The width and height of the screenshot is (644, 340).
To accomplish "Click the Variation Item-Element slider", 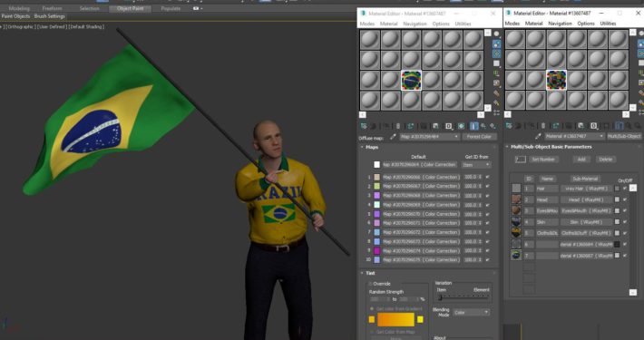I will click(x=463, y=297).
